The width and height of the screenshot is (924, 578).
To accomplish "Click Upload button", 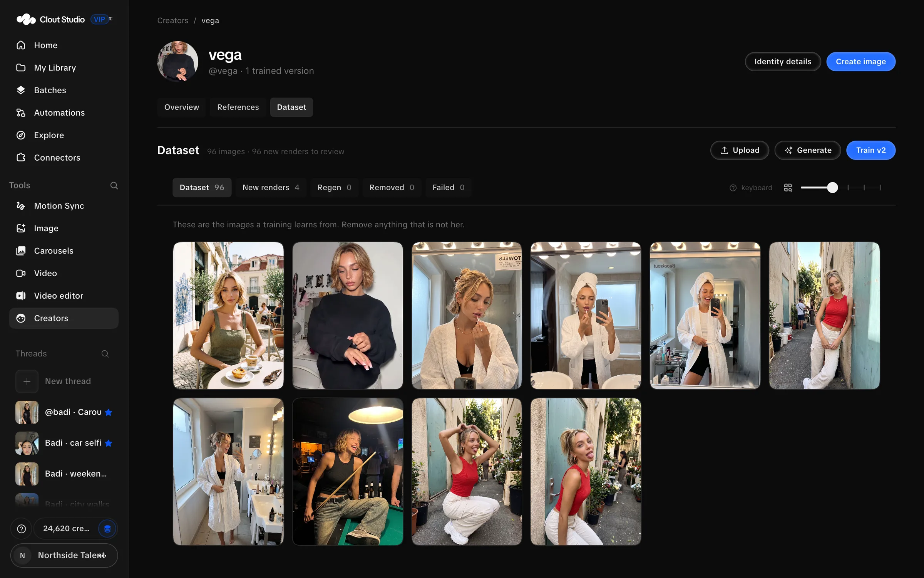I will click(740, 150).
